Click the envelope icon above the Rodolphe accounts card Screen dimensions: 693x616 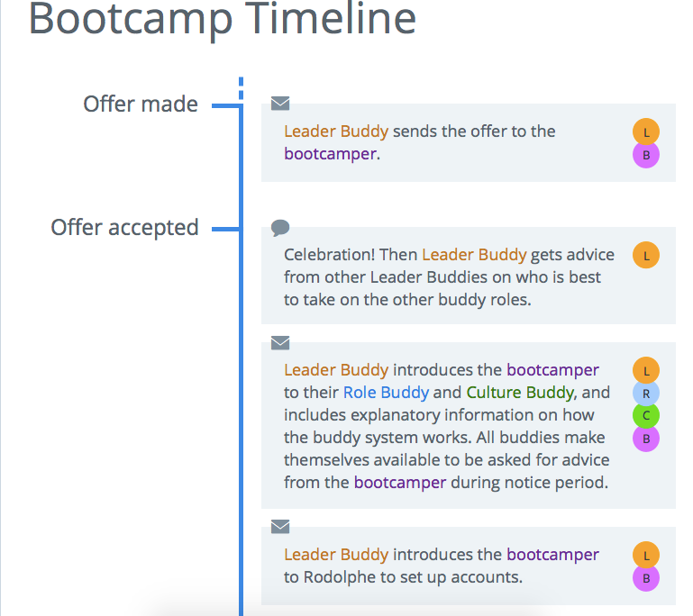[280, 526]
